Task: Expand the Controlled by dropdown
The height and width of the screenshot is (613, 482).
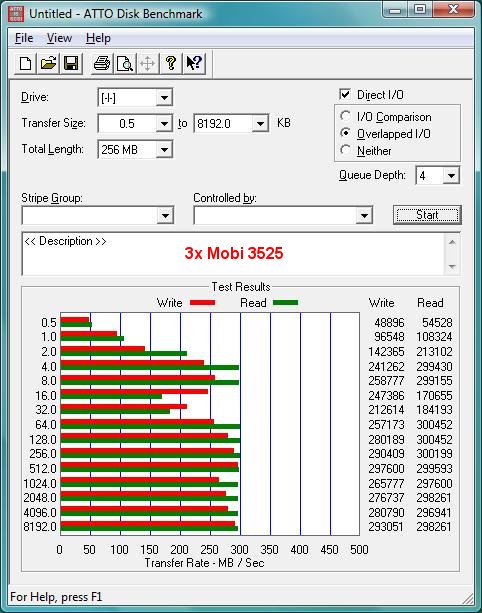Action: pyautogui.click(x=364, y=215)
